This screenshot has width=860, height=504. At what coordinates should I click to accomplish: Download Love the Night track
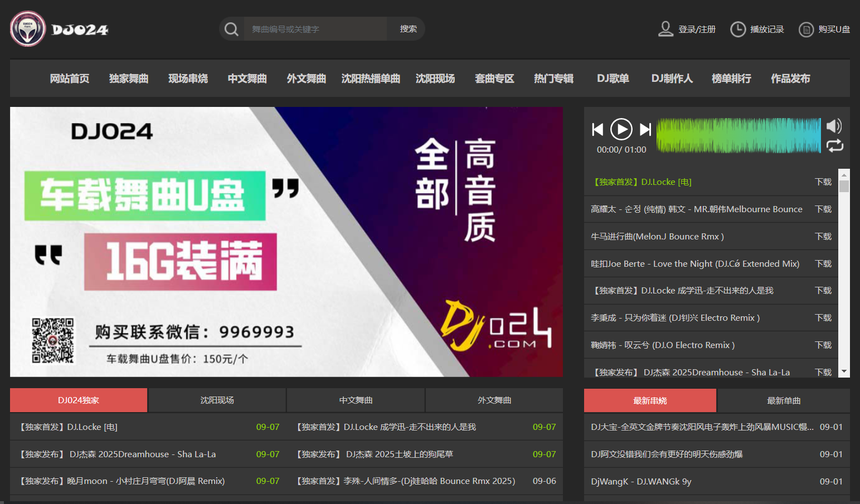click(x=823, y=264)
